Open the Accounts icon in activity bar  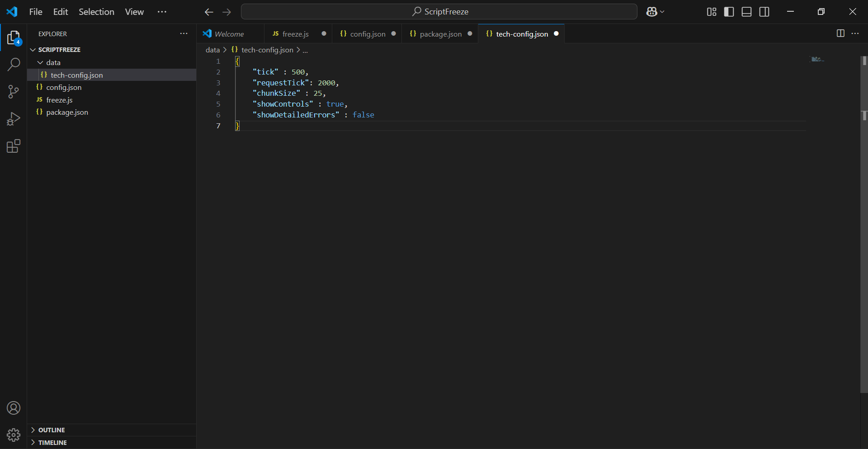pyautogui.click(x=14, y=408)
